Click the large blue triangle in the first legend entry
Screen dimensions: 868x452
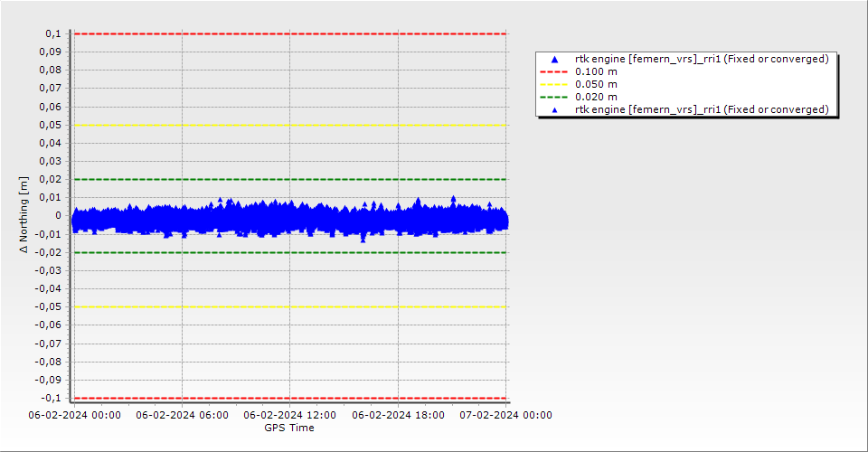click(555, 60)
